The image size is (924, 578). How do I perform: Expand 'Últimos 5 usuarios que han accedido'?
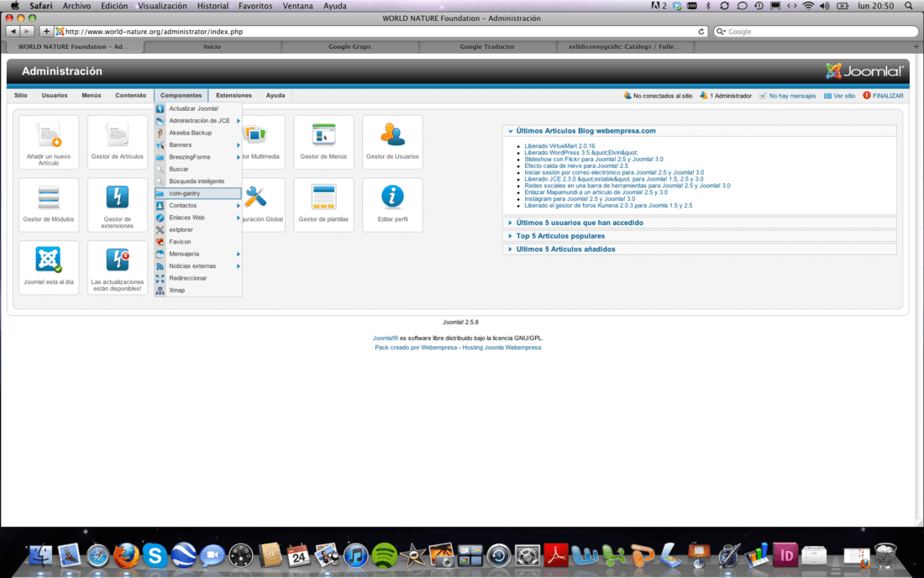[x=580, y=223]
